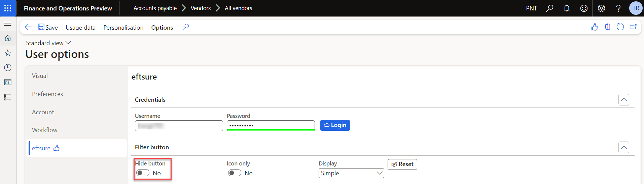This screenshot has width=644, height=184.
Task: Expand the navigation pane hamburger
Action: pyautogui.click(x=8, y=24)
